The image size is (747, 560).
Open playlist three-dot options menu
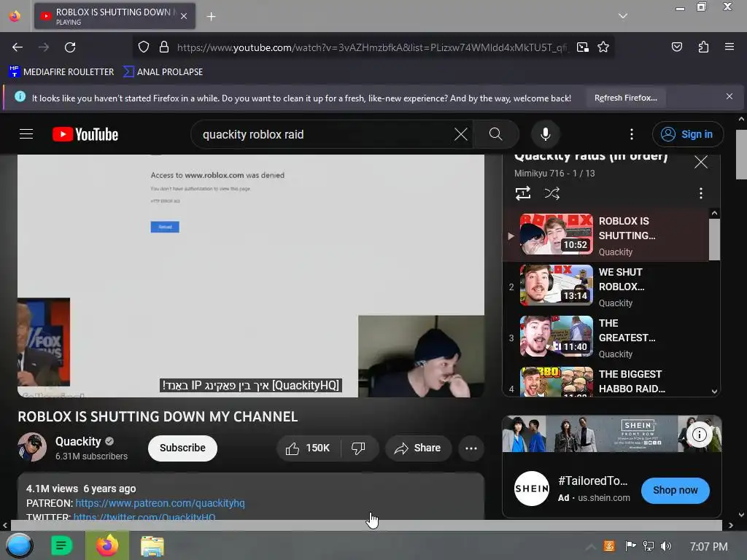[x=700, y=193]
